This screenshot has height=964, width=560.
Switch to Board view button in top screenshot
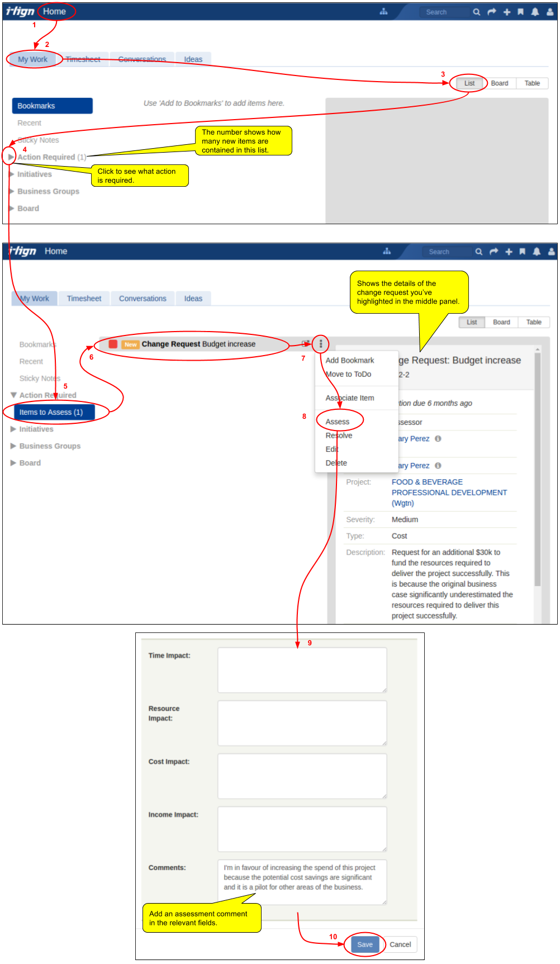500,83
